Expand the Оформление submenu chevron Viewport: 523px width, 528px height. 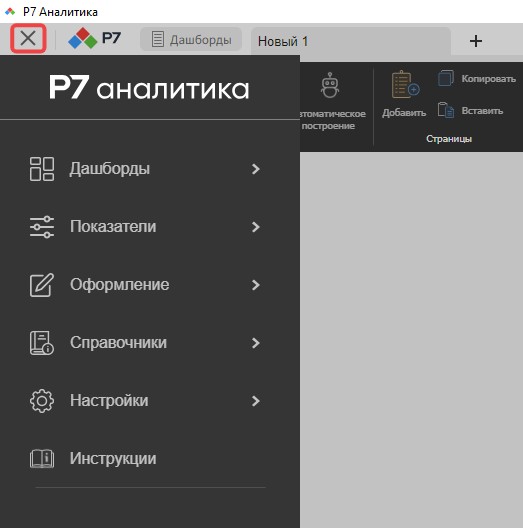pyautogui.click(x=256, y=285)
